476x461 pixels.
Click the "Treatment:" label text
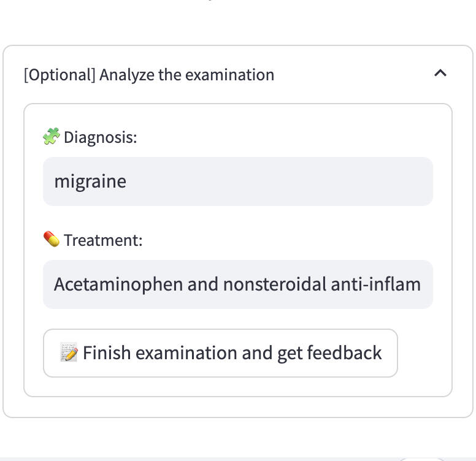click(x=102, y=240)
